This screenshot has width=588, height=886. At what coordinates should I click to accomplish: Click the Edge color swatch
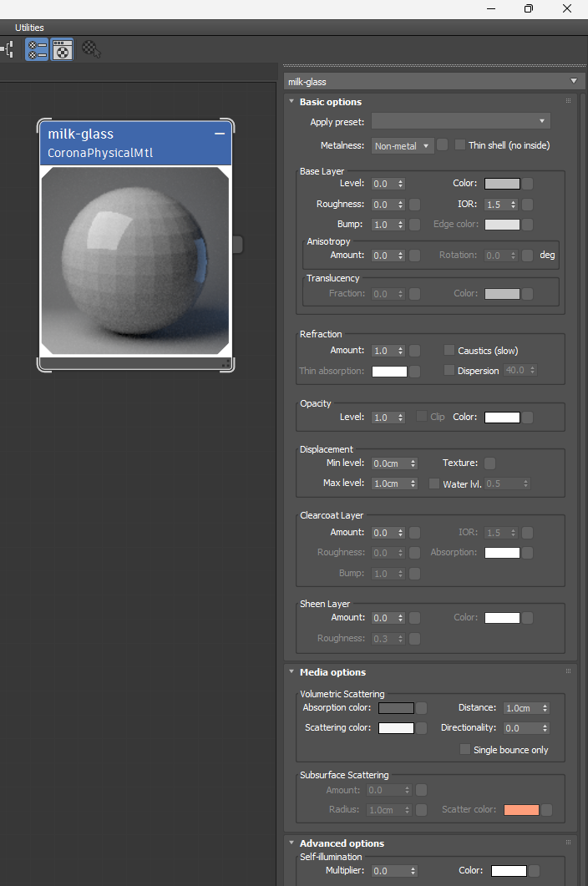(x=502, y=225)
